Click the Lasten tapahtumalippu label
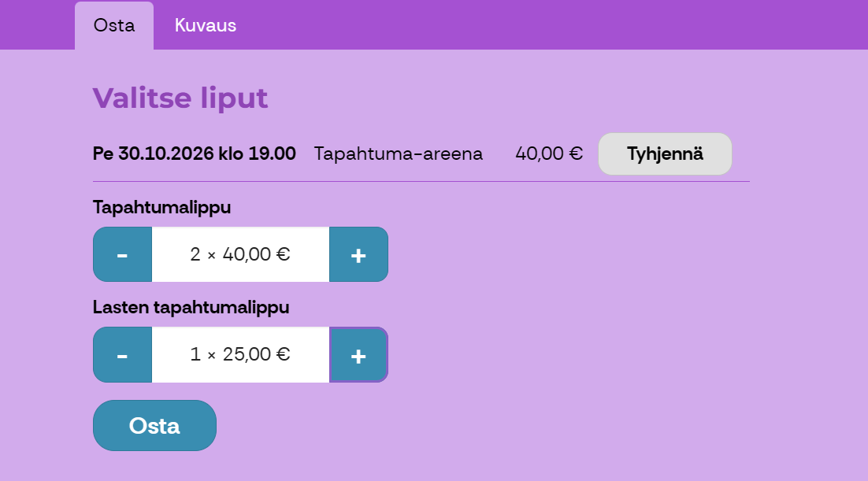 191,307
